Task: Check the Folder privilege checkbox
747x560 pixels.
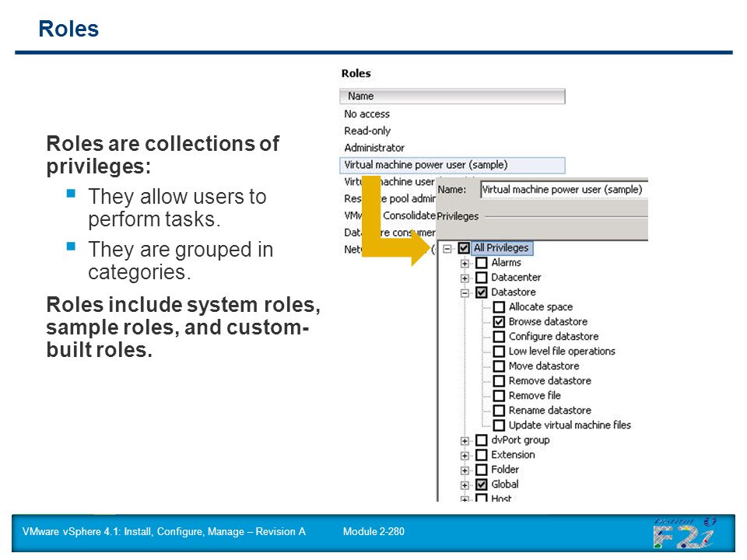Action: click(482, 470)
